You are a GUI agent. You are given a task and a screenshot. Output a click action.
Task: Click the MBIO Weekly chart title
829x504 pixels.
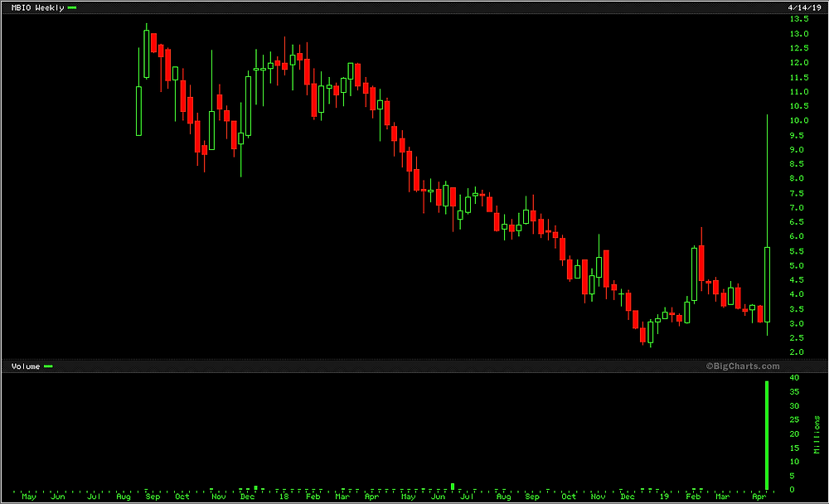37,7
